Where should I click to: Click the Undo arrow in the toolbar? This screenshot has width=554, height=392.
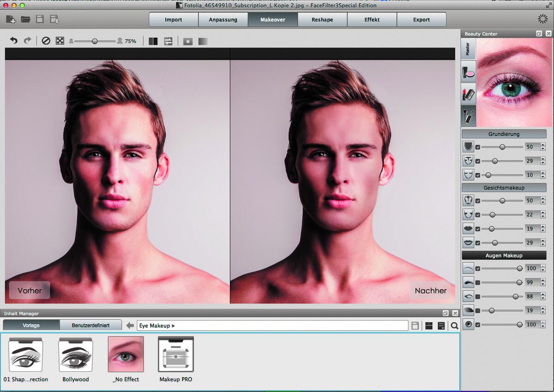13,41
